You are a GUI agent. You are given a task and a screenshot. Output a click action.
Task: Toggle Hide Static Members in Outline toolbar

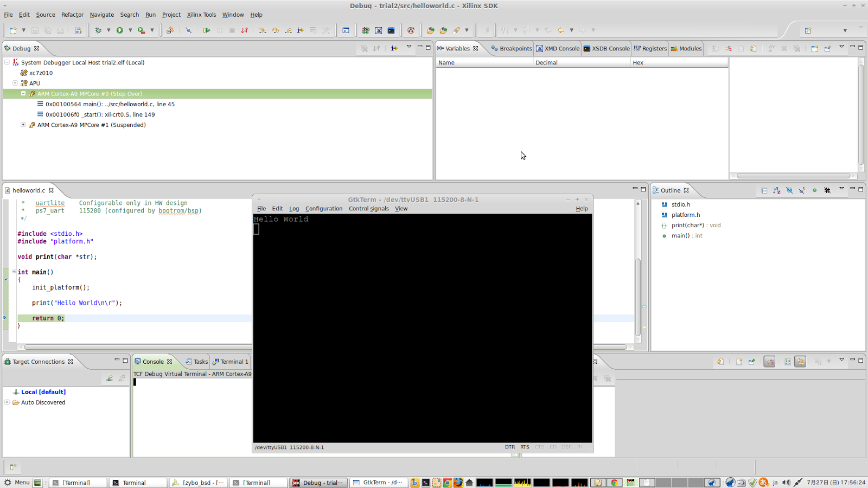(802, 190)
